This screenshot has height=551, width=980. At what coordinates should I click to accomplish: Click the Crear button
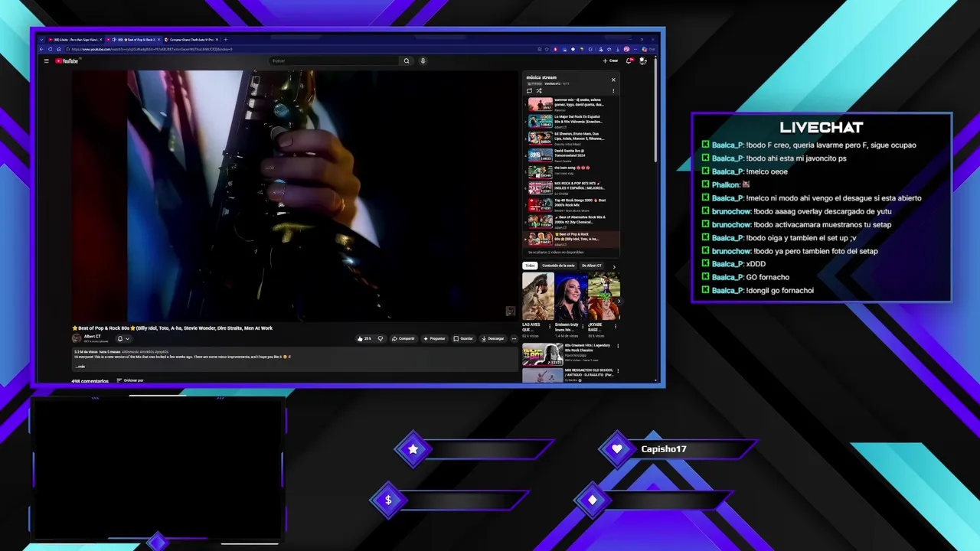point(610,60)
